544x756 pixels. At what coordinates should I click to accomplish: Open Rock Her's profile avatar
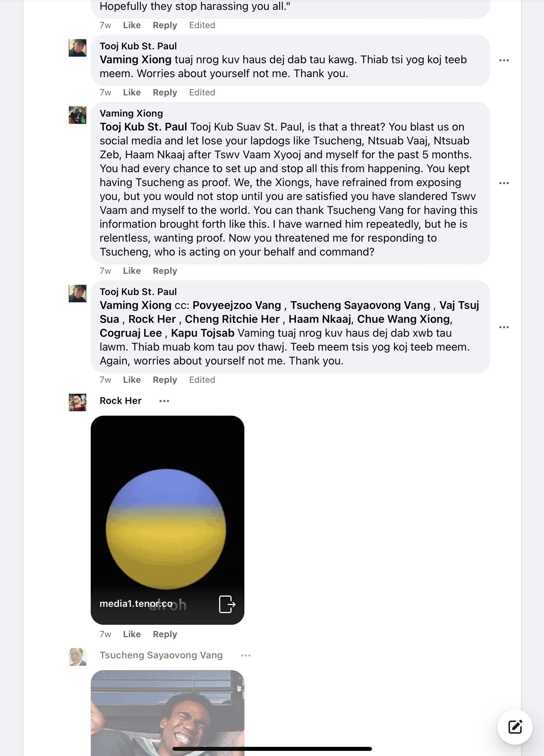click(78, 402)
